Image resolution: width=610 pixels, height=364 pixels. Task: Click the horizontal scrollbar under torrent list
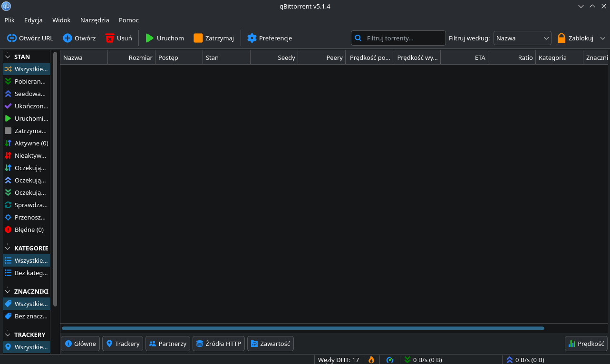click(302, 328)
